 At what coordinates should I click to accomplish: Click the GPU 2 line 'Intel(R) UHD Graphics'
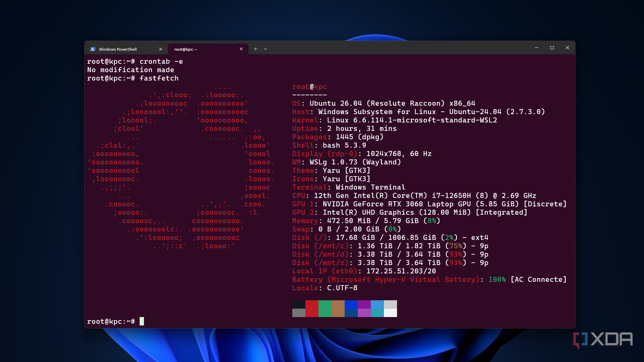coord(410,212)
